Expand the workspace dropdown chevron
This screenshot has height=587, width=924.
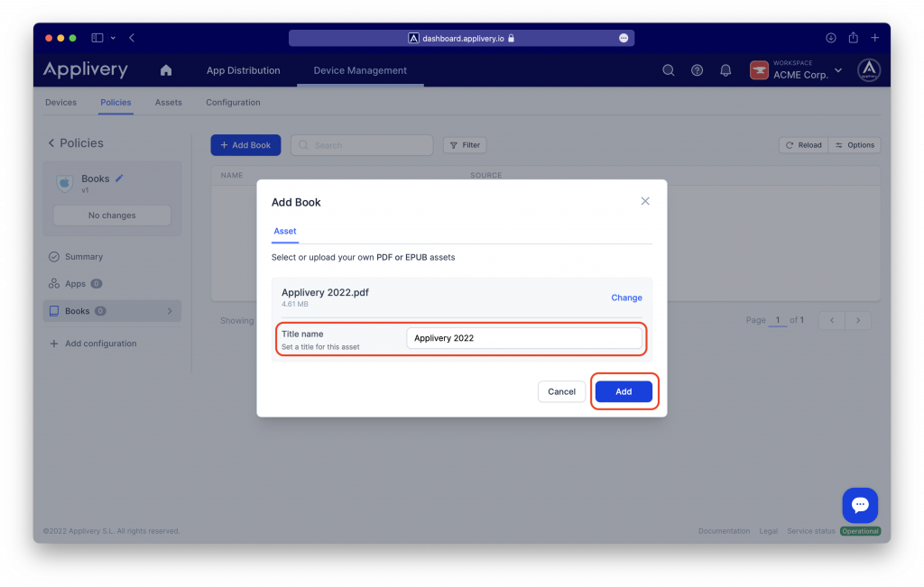click(838, 70)
